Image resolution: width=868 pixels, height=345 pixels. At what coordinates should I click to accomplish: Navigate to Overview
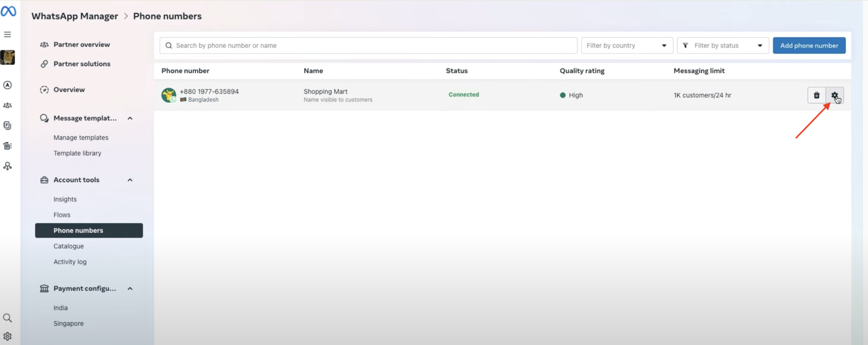pos(69,90)
